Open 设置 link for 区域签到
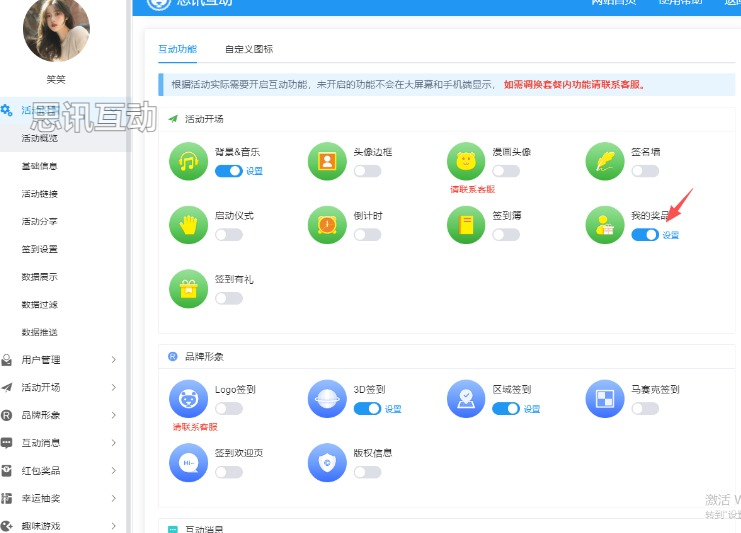The height and width of the screenshot is (533, 741). click(532, 409)
